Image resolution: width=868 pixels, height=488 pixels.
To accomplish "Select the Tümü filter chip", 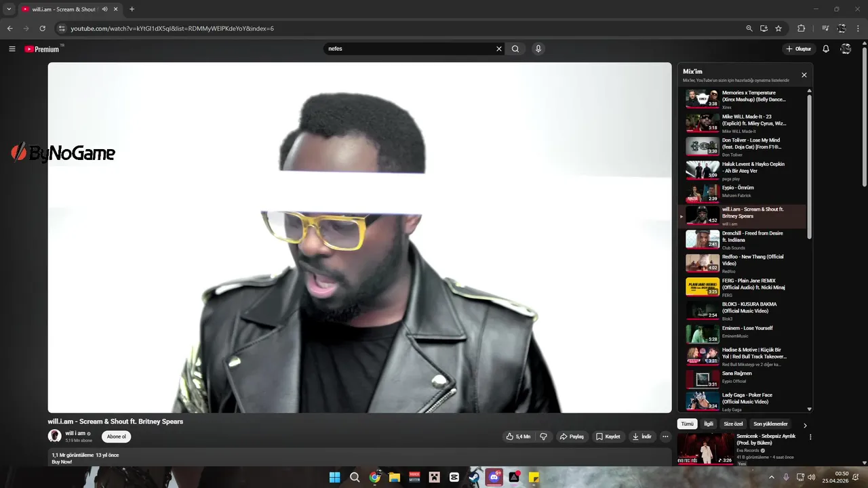I will 688,424.
